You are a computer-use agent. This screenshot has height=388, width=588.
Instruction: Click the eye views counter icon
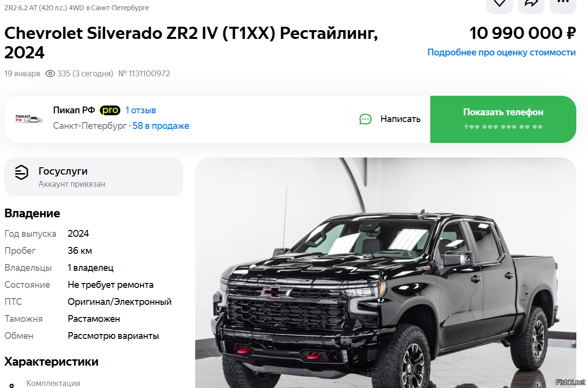(50, 74)
